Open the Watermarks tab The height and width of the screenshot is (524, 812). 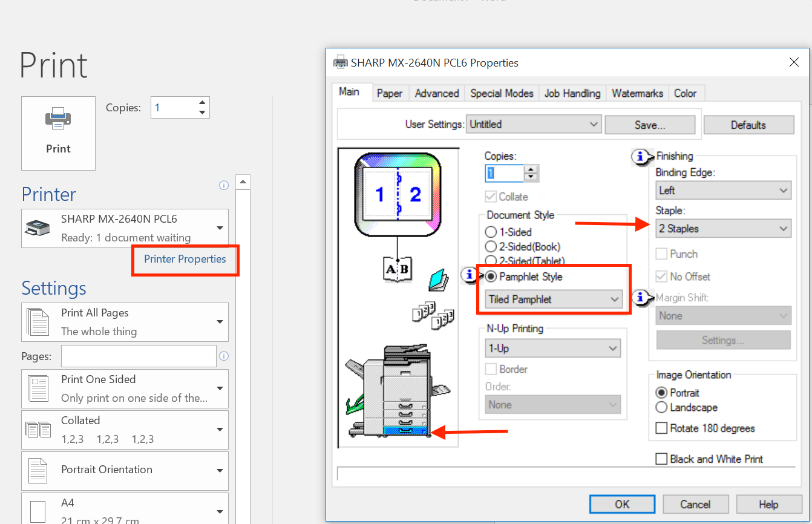(x=637, y=93)
